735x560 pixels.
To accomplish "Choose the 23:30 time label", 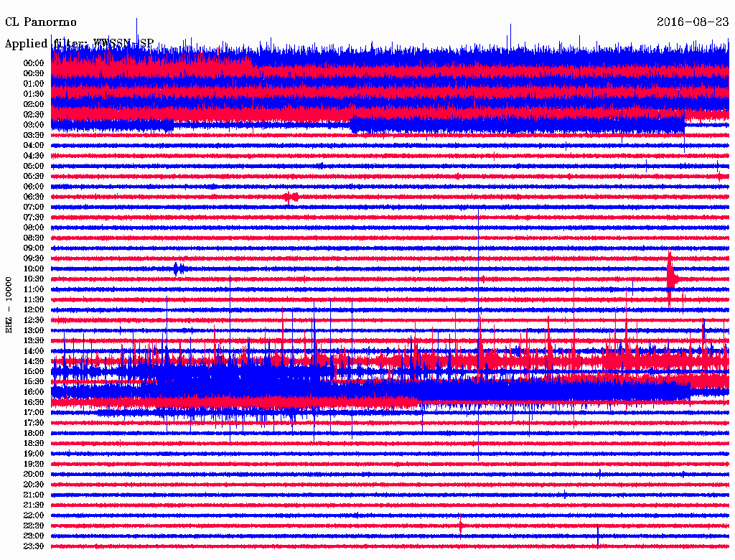I will (x=33, y=546).
